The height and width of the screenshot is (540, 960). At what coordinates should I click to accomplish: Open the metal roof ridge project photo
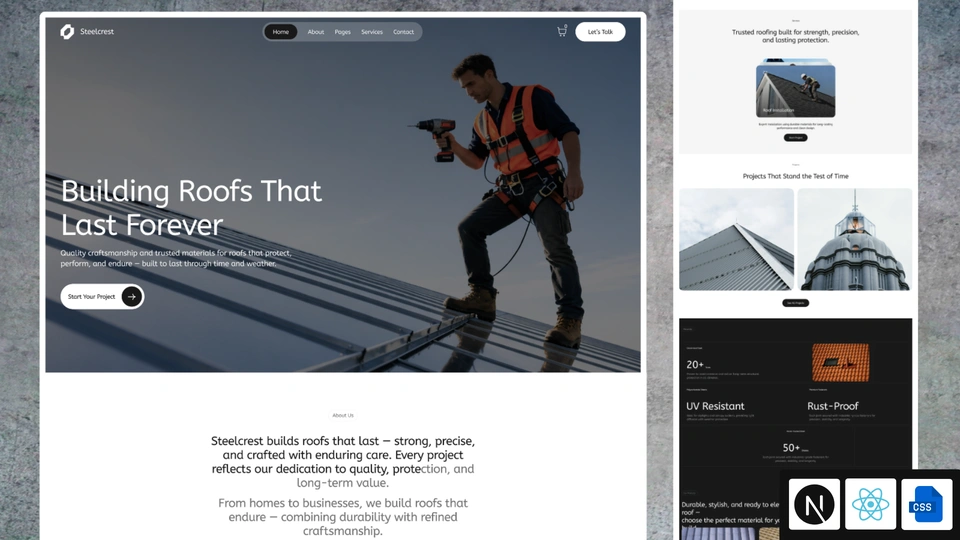point(737,239)
